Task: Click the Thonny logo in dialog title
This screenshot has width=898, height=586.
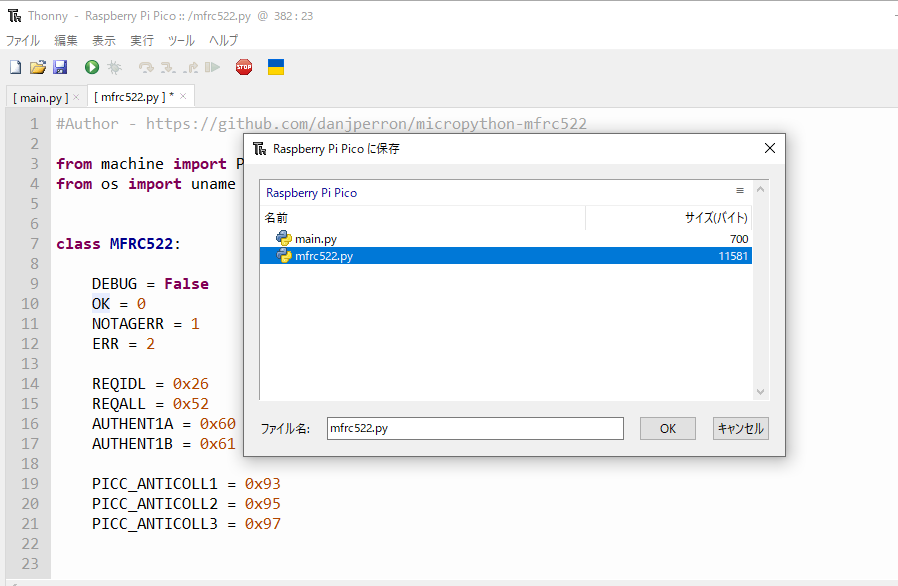Action: pyautogui.click(x=259, y=149)
